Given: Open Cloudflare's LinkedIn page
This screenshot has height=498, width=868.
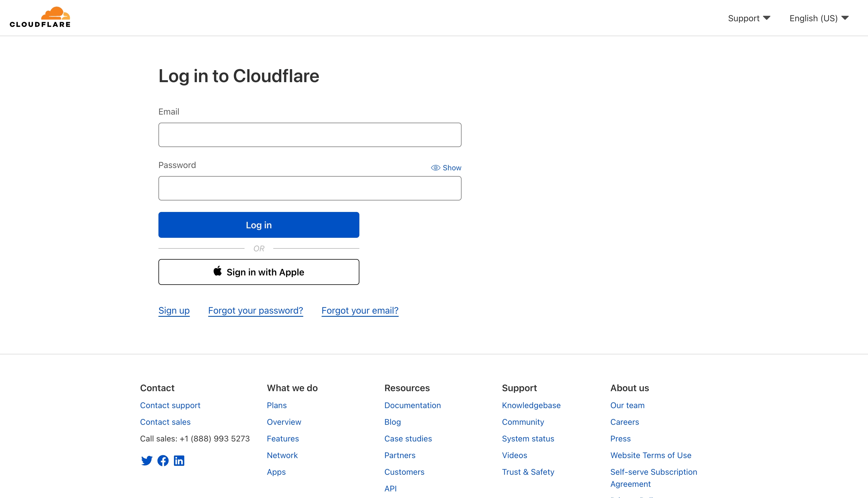Looking at the screenshot, I should pos(179,460).
